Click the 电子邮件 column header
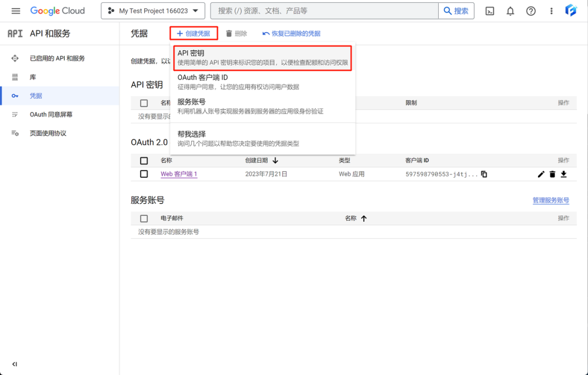Image resolution: width=588 pixels, height=375 pixels. pos(171,218)
